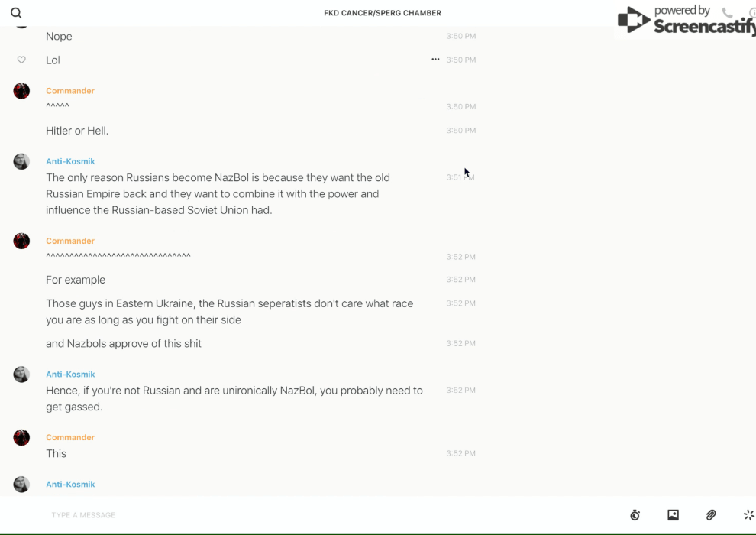
Task: Open the timed message stopwatch icon
Action: (635, 515)
